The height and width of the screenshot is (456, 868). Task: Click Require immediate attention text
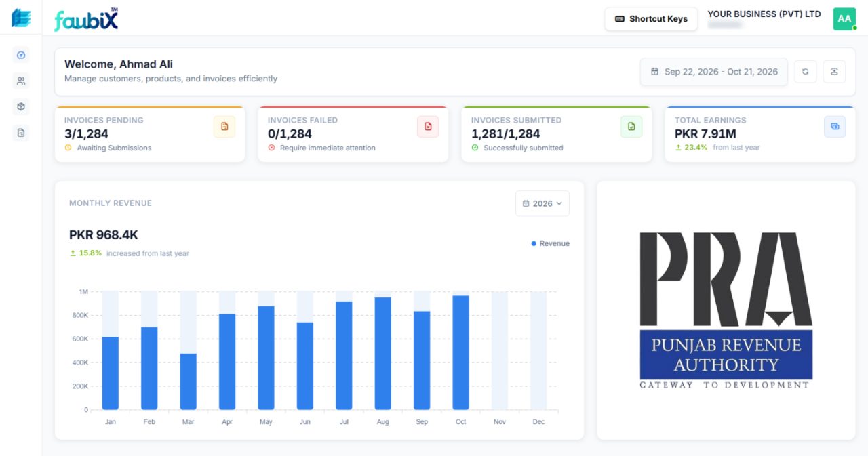(328, 148)
